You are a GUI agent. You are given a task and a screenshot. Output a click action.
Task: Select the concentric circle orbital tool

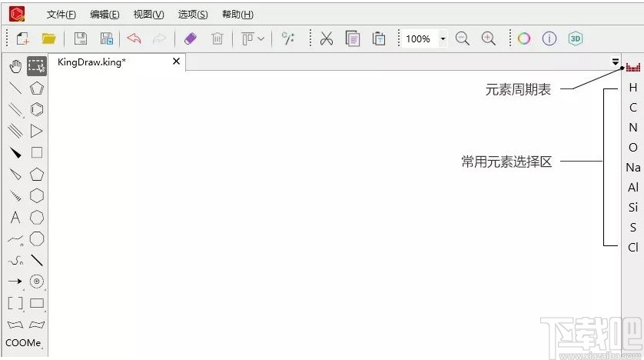click(37, 282)
